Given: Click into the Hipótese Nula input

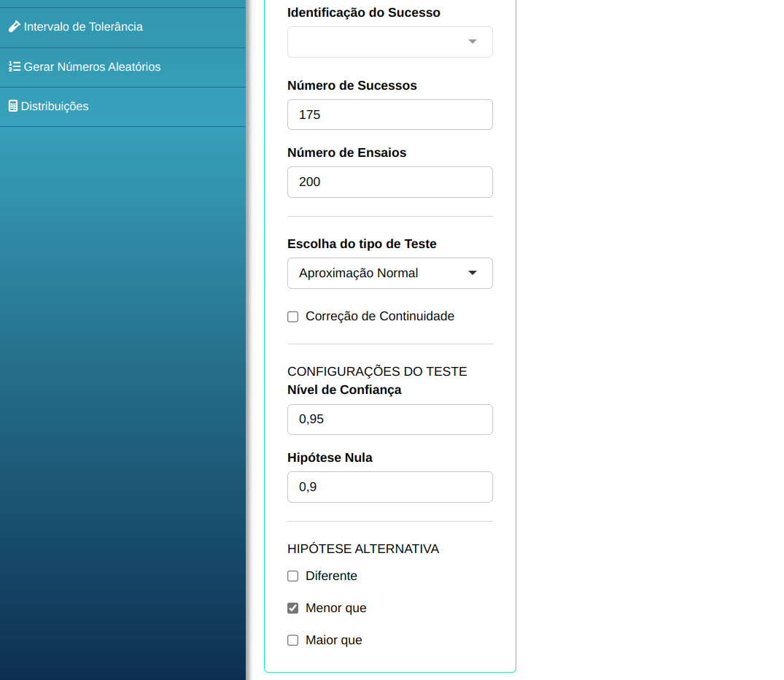Looking at the screenshot, I should click(x=389, y=487).
